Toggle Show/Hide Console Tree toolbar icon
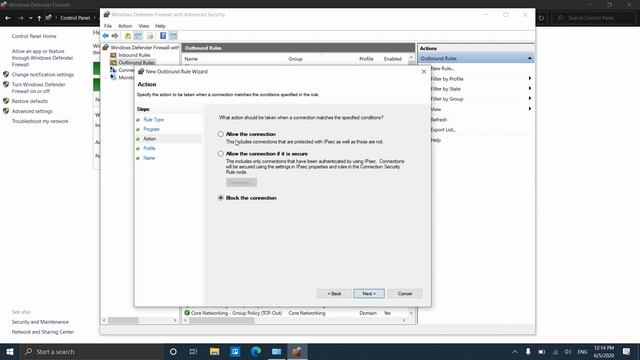 click(138, 36)
